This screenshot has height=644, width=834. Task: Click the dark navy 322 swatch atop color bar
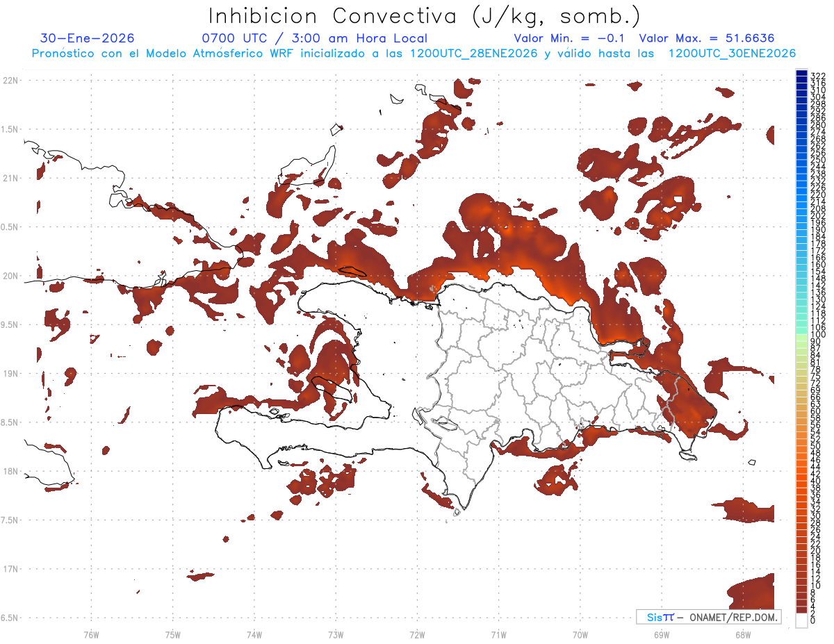pos(801,73)
